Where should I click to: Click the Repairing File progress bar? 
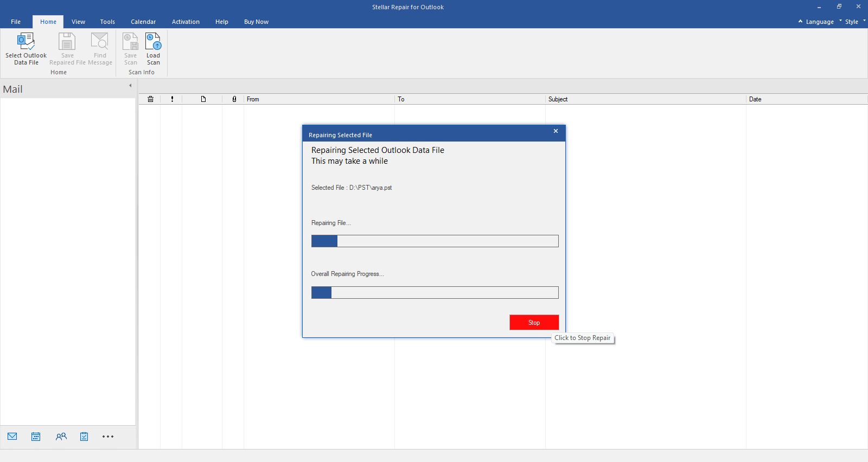tap(435, 241)
